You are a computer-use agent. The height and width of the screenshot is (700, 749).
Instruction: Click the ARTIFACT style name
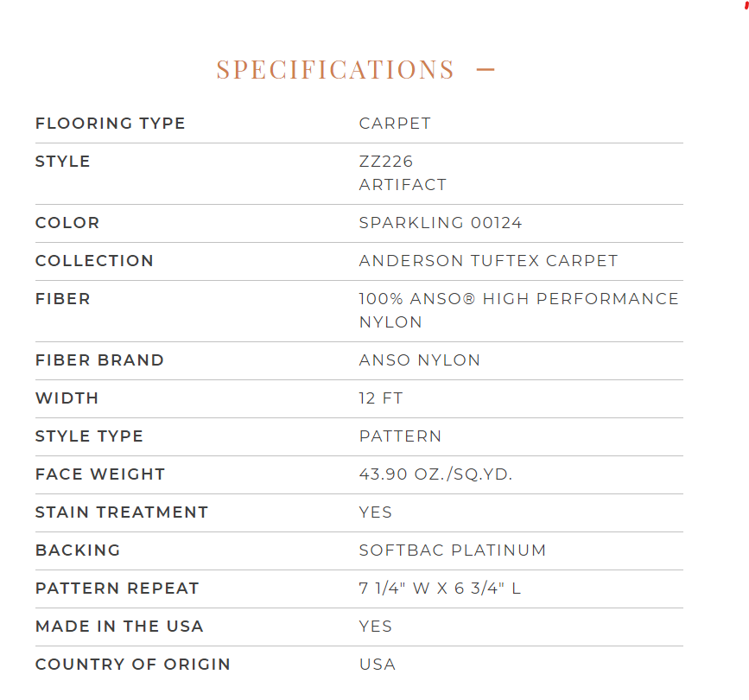pyautogui.click(x=403, y=184)
